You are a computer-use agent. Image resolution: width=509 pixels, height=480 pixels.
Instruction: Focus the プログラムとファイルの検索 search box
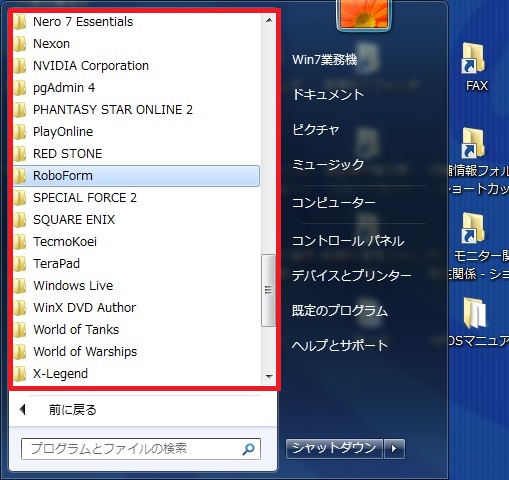click(x=141, y=449)
